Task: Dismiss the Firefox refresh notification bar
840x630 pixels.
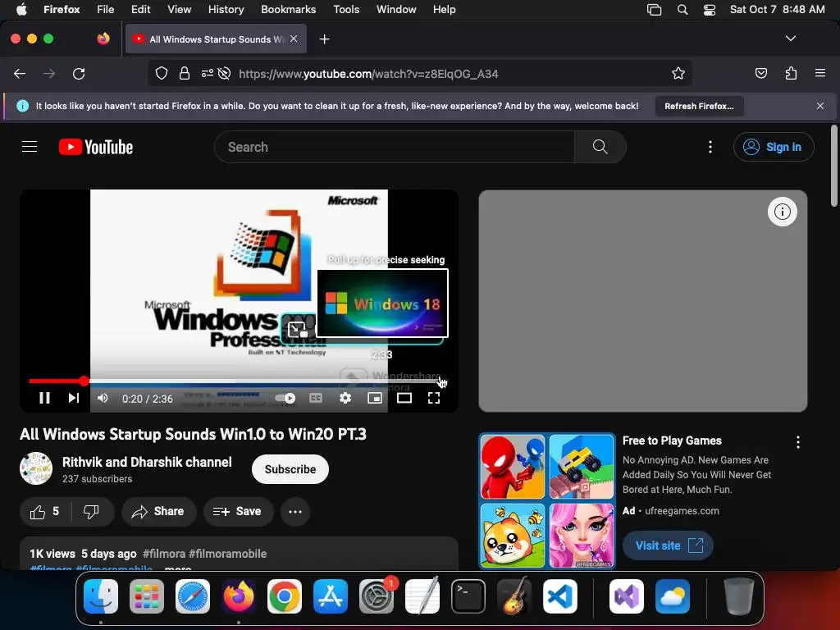Action: click(820, 106)
